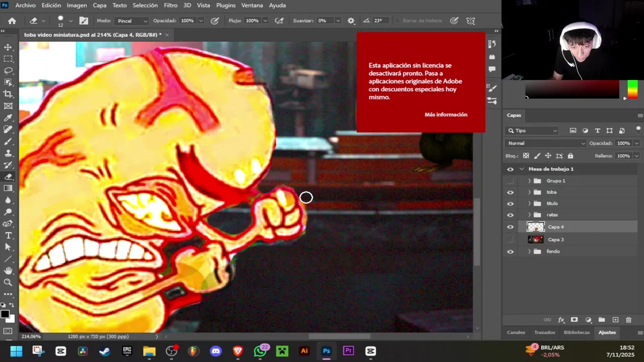Screen dimensions: 644x362
Task: Pick a color in the color field
Action: coord(572,89)
